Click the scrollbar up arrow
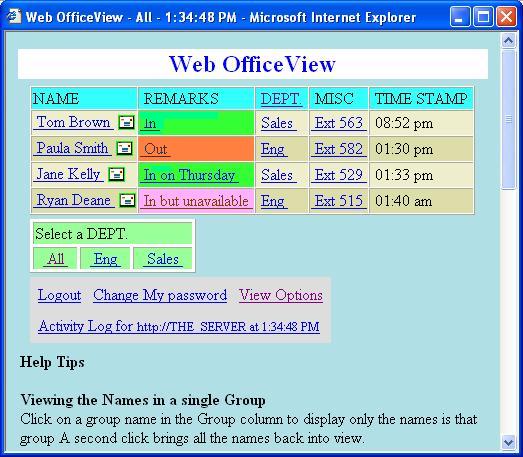This screenshot has height=457, width=523. click(508, 41)
